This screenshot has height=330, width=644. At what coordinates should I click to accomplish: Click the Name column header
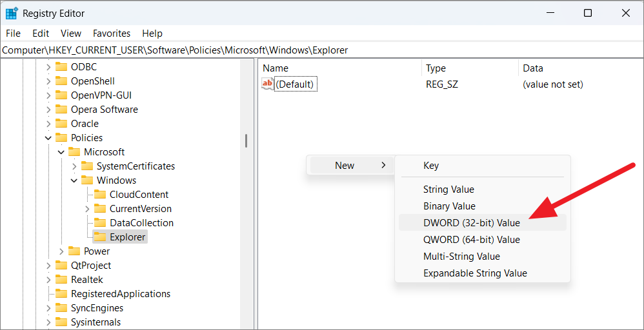pos(276,68)
